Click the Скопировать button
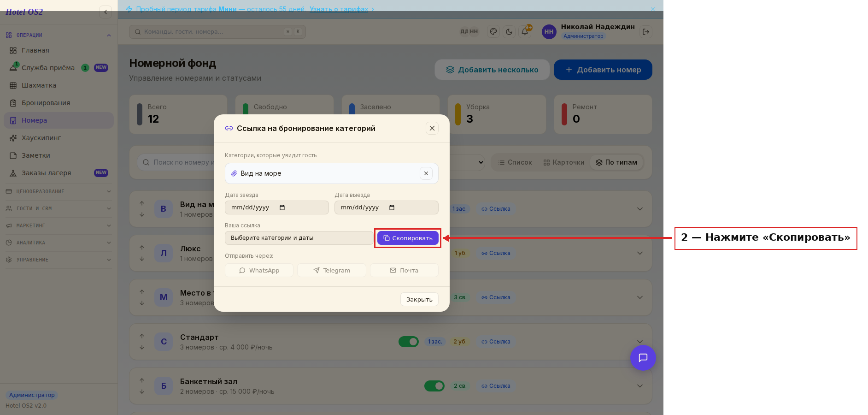 [408, 238]
